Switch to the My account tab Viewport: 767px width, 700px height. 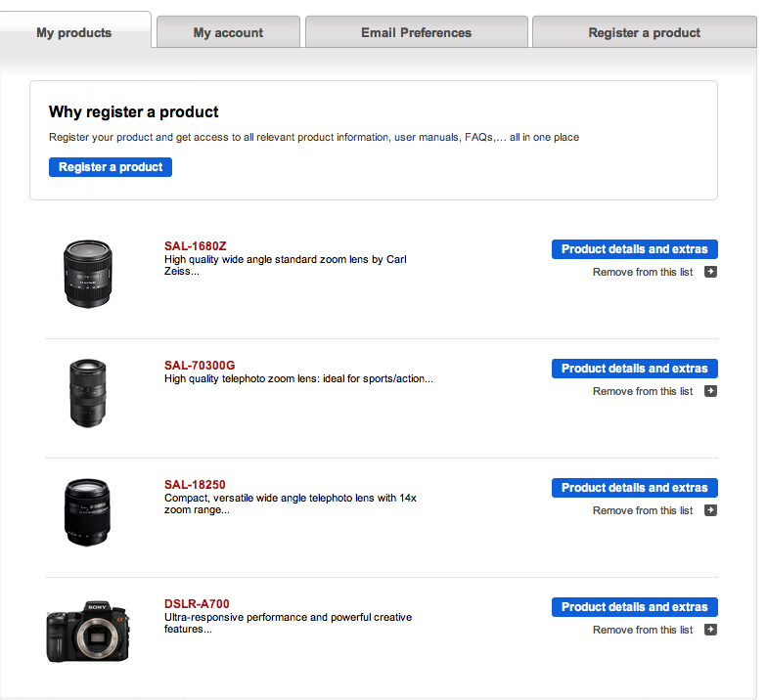click(x=228, y=32)
